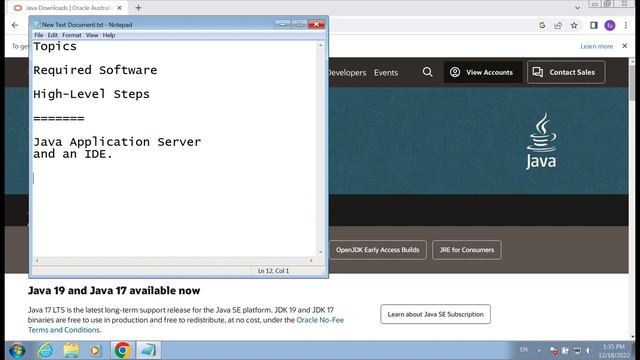Open the Notepad Format menu
Screen dimensions: 640x360
[72, 35]
